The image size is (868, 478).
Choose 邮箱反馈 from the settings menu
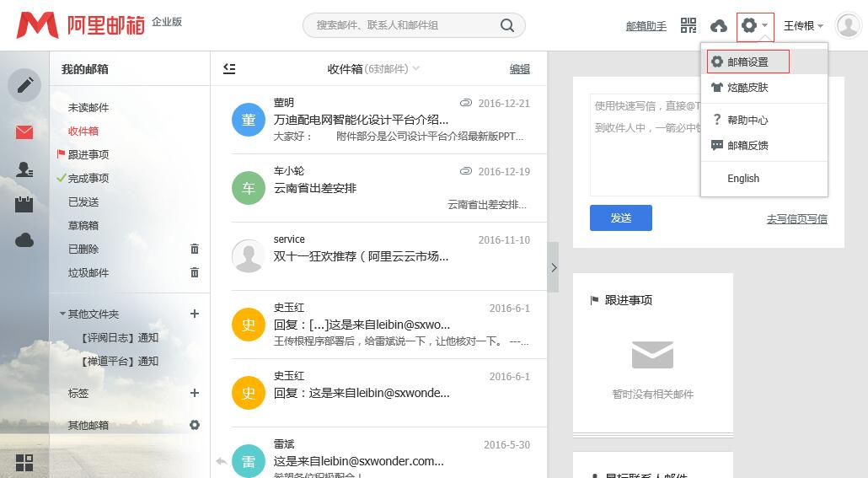click(x=764, y=146)
